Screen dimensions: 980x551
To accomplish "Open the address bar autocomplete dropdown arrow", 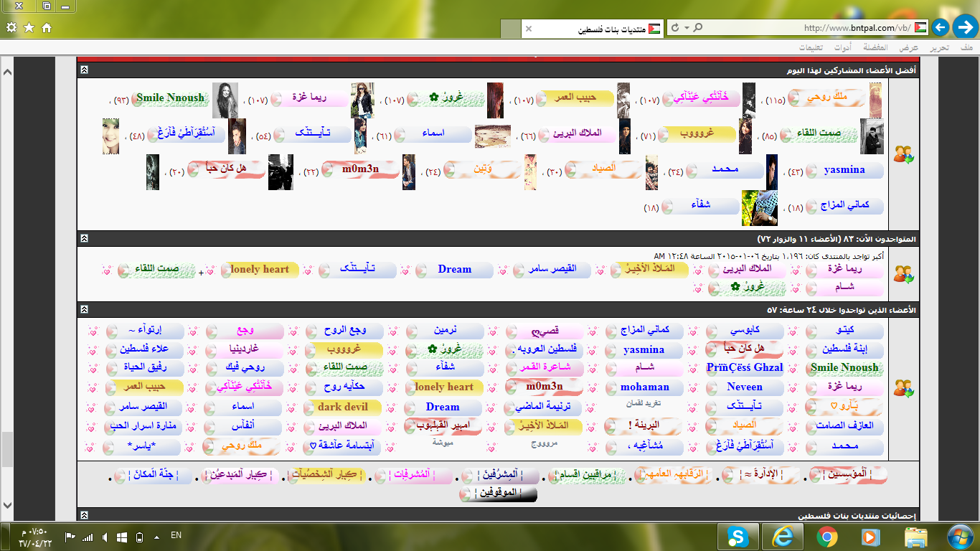I will click(687, 28).
